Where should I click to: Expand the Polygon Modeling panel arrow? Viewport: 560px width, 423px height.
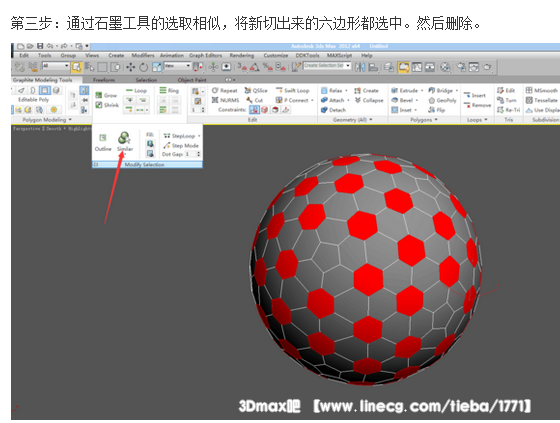(70, 120)
